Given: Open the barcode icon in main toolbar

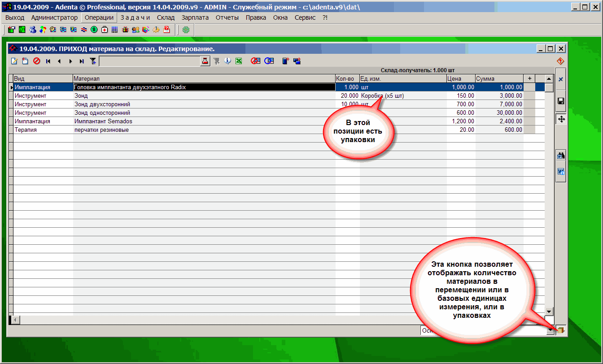Looking at the screenshot, I should [x=115, y=30].
